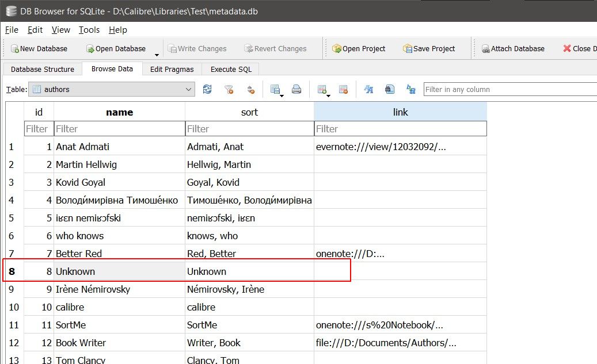
Task: Select the onenote:///D: link cell
Action: [x=401, y=254]
